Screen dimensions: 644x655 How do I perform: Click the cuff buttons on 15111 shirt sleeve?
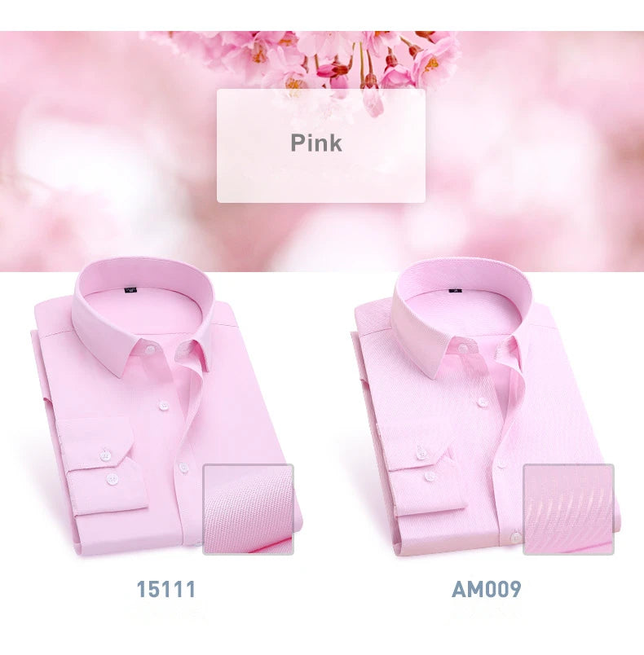(x=108, y=467)
